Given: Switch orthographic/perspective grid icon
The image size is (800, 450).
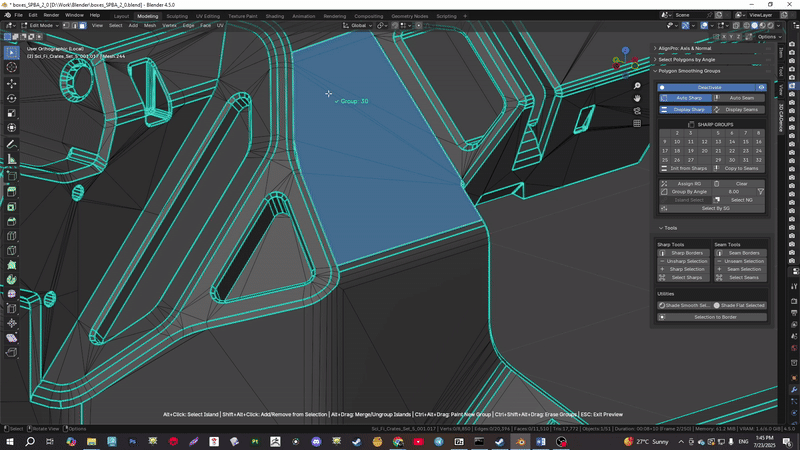Looking at the screenshot, I should click(x=637, y=123).
